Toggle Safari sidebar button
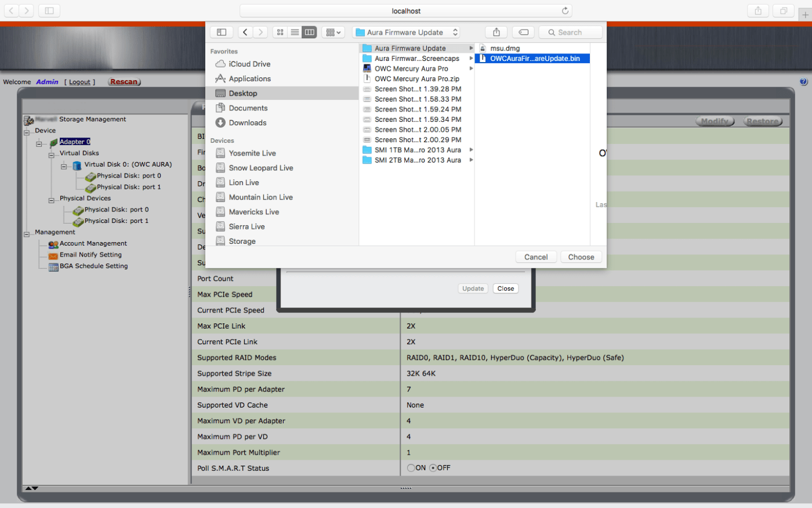The image size is (812, 508). click(x=49, y=11)
